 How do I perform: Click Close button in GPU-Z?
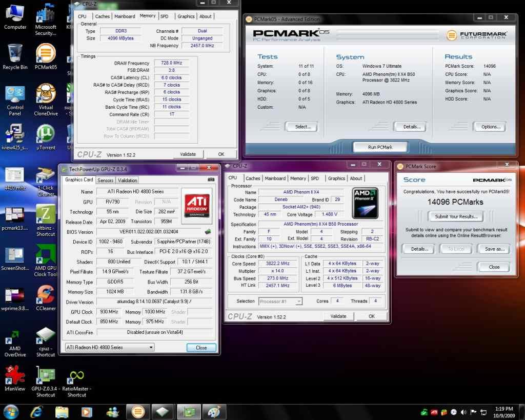(x=201, y=348)
